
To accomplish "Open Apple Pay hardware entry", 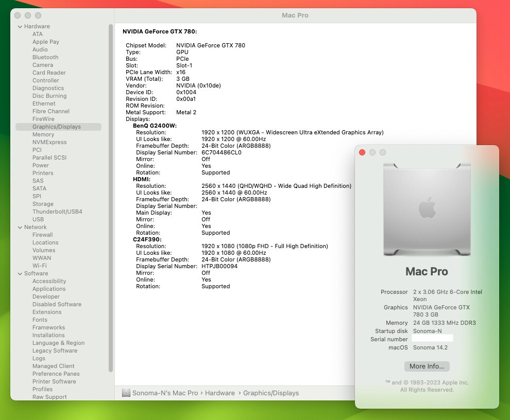I will point(45,42).
